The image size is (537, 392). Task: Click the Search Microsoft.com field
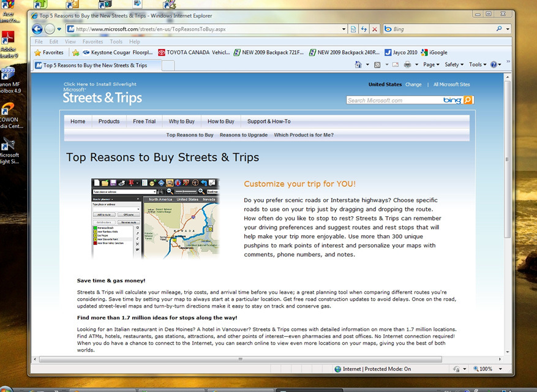click(x=394, y=100)
